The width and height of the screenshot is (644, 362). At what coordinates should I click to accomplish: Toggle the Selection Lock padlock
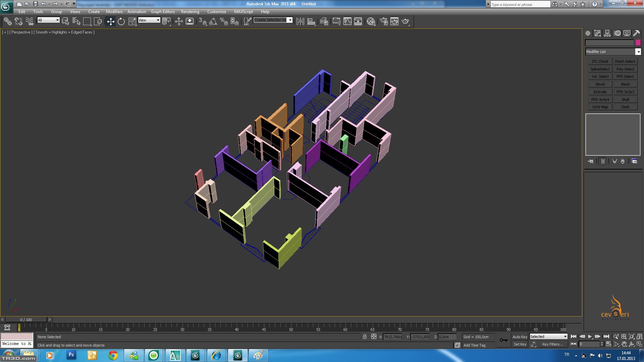[x=365, y=337]
